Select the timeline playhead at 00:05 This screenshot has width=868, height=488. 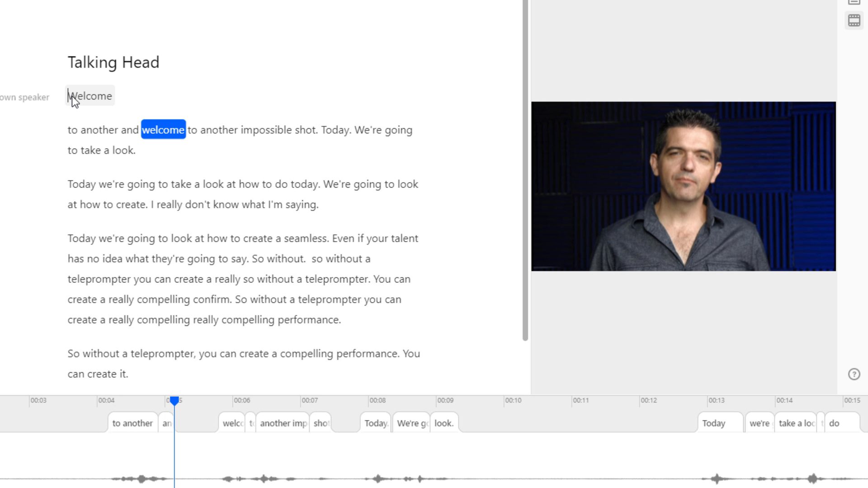[174, 400]
